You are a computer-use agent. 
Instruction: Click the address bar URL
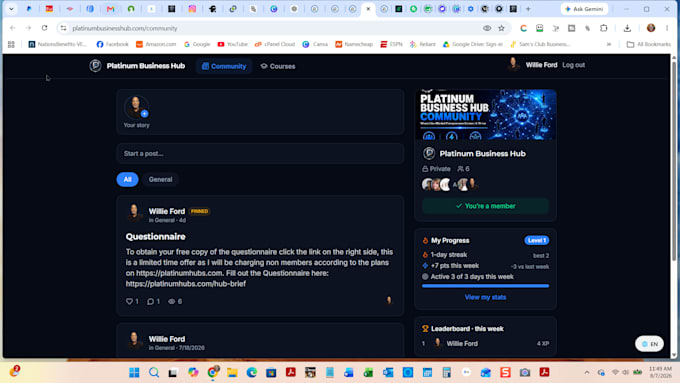125,29
